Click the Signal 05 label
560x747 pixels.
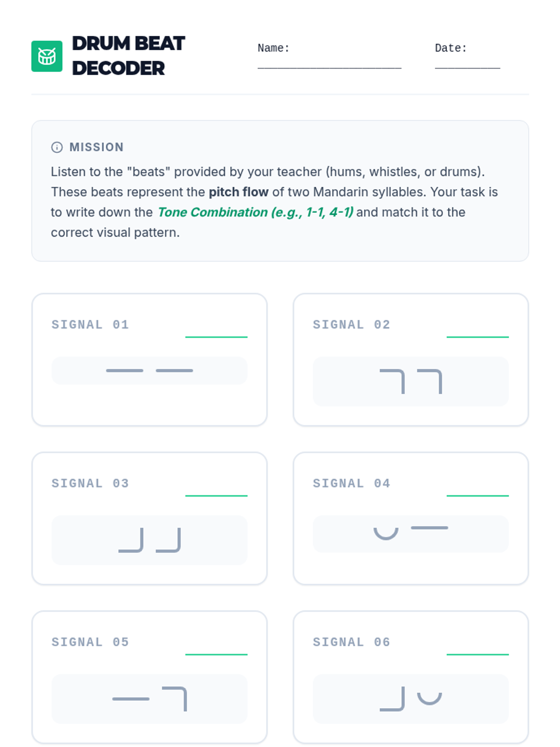click(x=90, y=642)
